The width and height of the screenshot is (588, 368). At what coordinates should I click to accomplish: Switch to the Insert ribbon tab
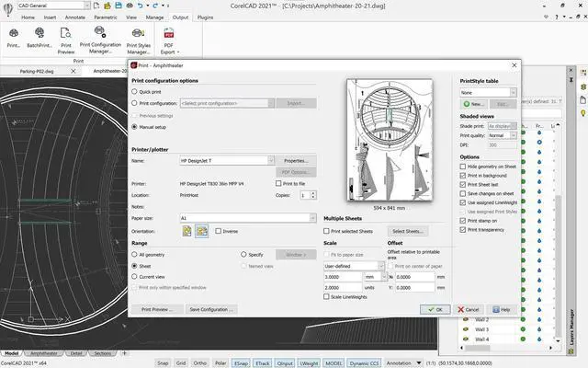click(50, 17)
